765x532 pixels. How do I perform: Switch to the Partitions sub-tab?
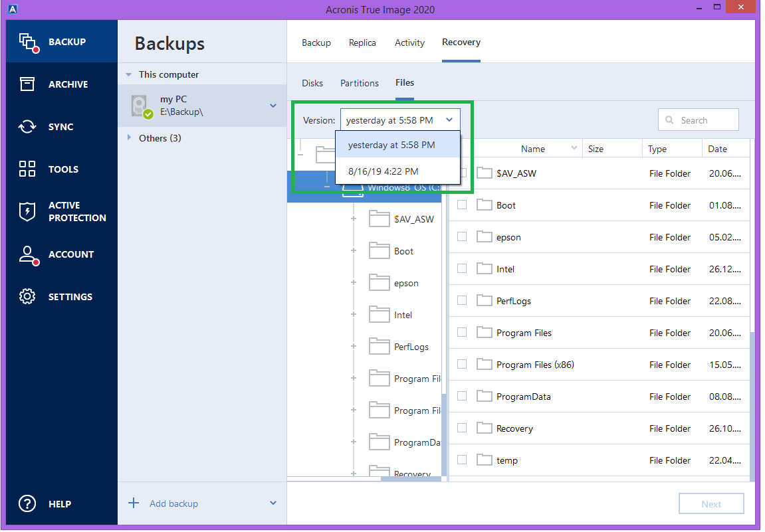(x=360, y=83)
